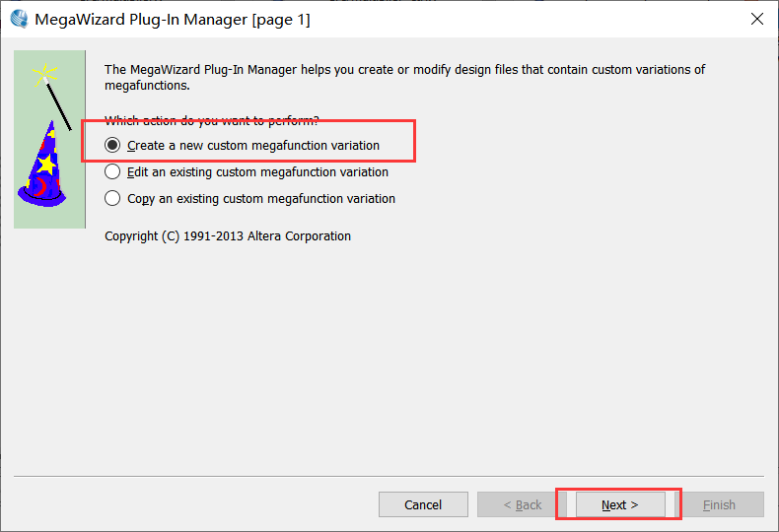Image resolution: width=779 pixels, height=532 pixels.
Task: Click the 'Which action do you want to perform?' prompt
Action: [211, 121]
